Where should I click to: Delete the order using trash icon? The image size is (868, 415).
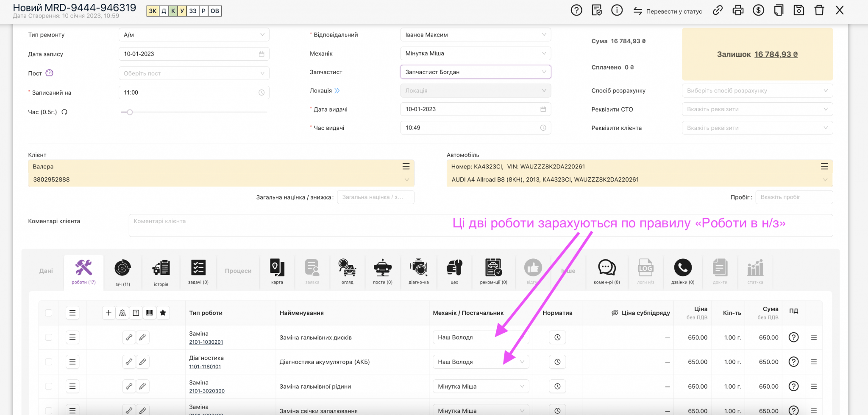(x=819, y=11)
